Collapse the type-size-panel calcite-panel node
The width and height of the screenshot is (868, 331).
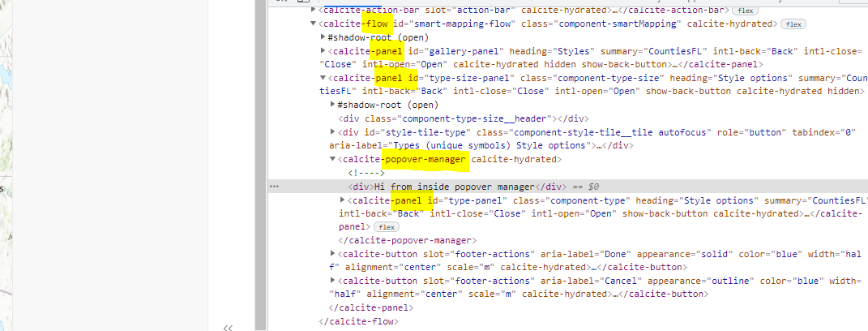(323, 78)
